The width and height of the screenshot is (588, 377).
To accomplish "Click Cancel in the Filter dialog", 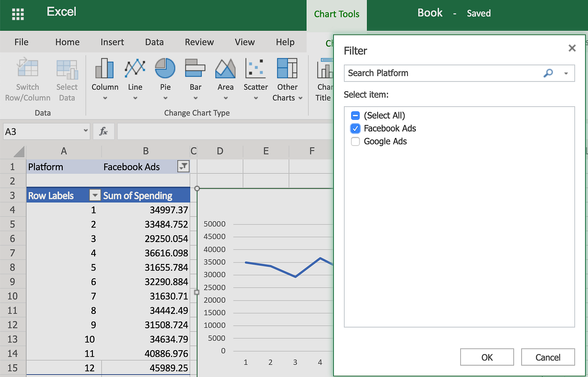I will (548, 357).
